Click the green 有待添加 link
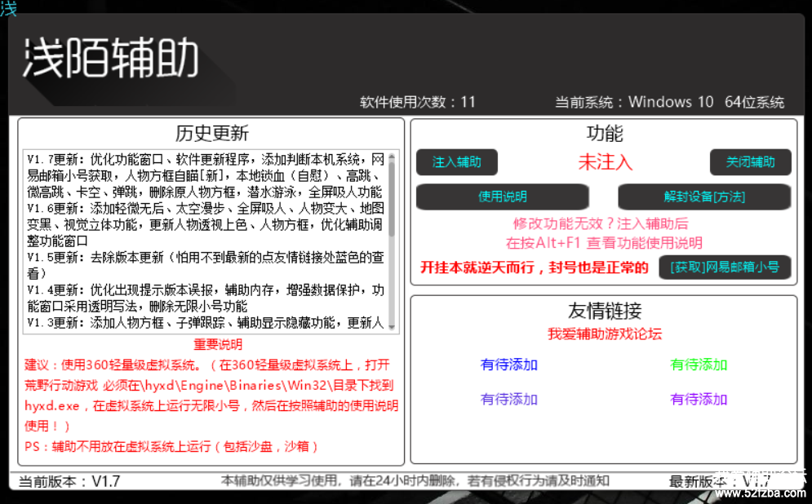The image size is (812, 504). (x=699, y=365)
